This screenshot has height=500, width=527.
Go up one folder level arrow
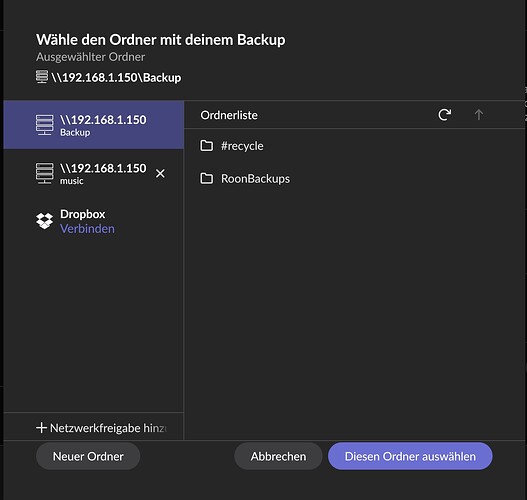(x=479, y=115)
